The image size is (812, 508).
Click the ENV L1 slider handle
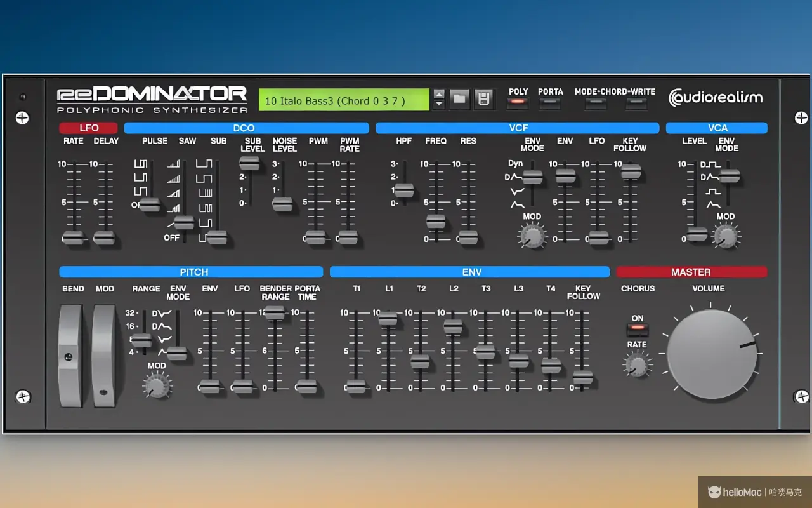click(x=388, y=319)
